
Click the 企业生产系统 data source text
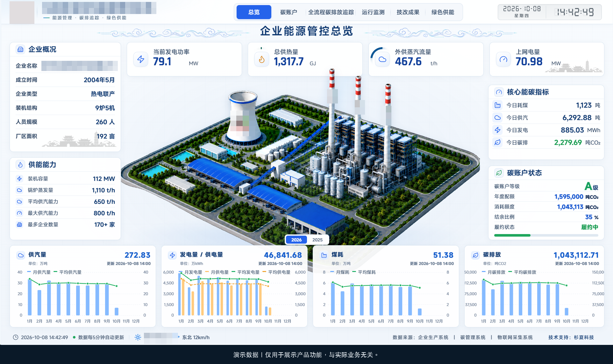click(x=433, y=337)
